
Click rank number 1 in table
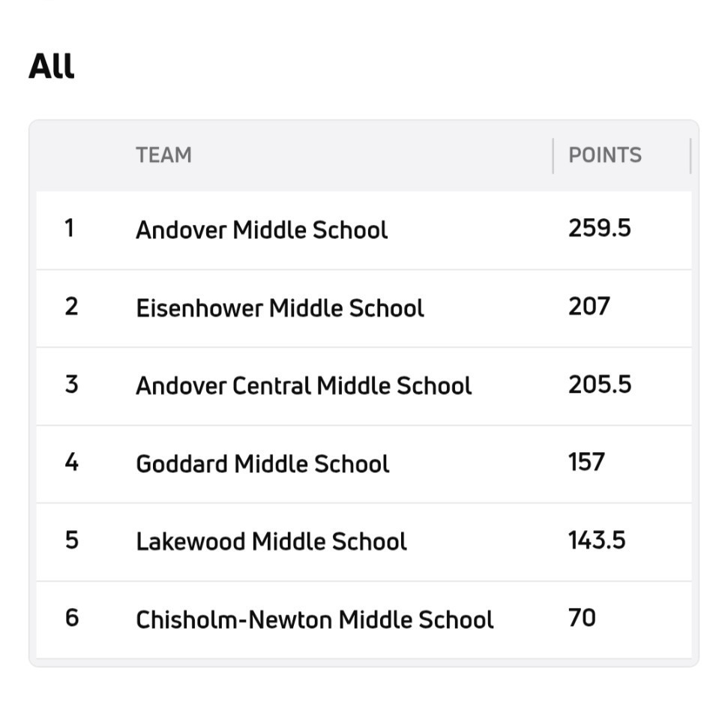pyautogui.click(x=70, y=228)
